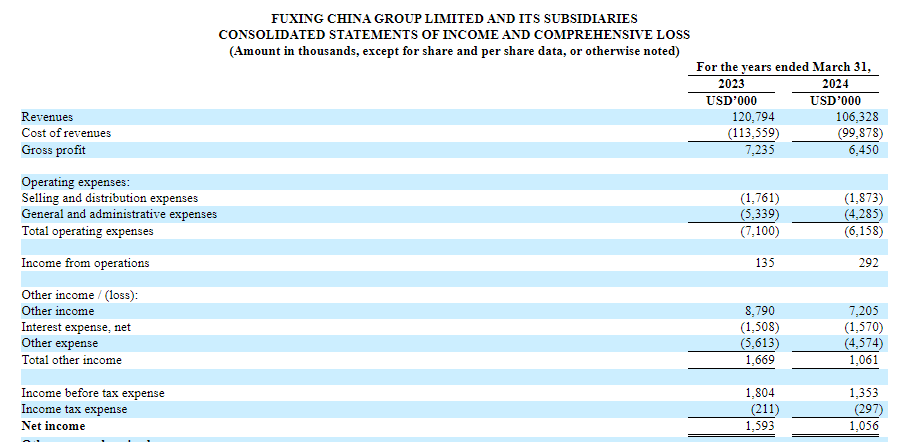Click the other income value 7,205
The width and height of the screenshot is (911, 442).
coord(864,311)
